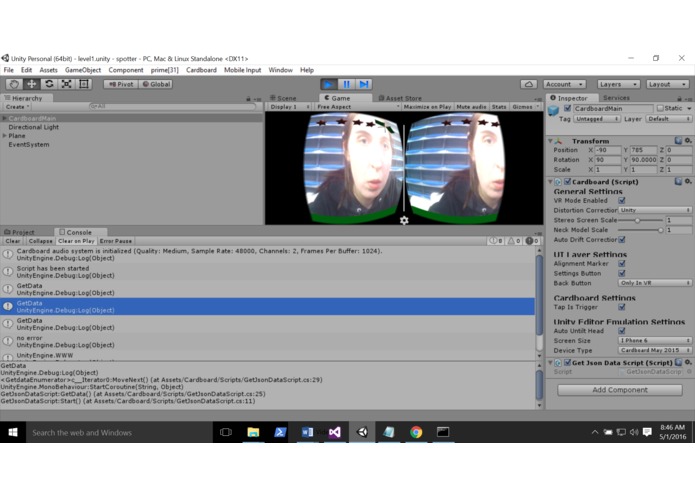This screenshot has height=494, width=695.
Task: Open Transform component help icon
Action: pyautogui.click(x=678, y=140)
